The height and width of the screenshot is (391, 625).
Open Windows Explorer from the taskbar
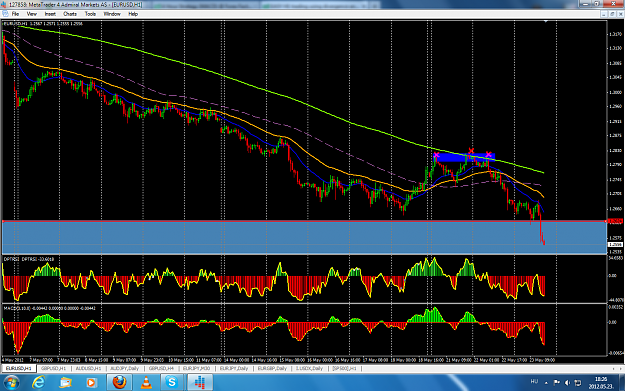(65, 383)
